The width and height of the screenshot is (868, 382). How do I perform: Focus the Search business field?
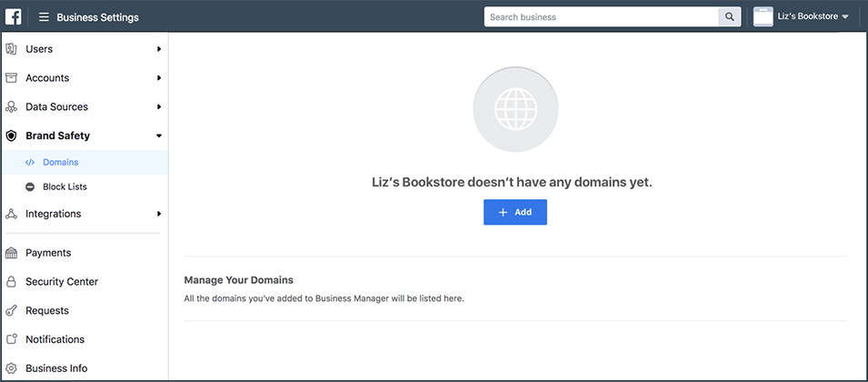tap(601, 16)
